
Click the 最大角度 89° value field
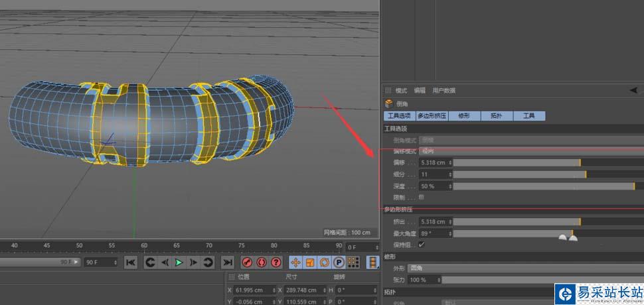click(434, 233)
